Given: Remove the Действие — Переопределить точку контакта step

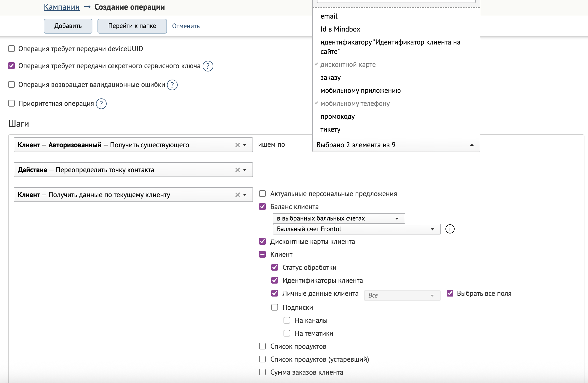Looking at the screenshot, I should (x=237, y=170).
